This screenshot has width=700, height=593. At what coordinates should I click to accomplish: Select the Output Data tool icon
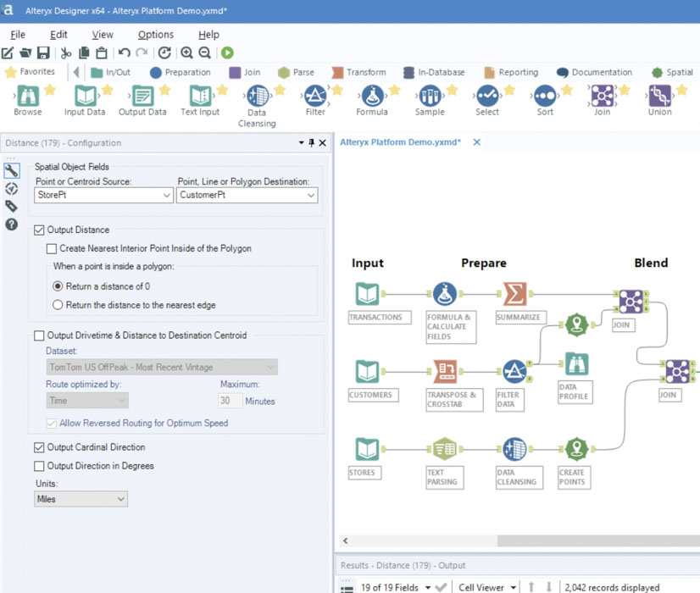[143, 96]
